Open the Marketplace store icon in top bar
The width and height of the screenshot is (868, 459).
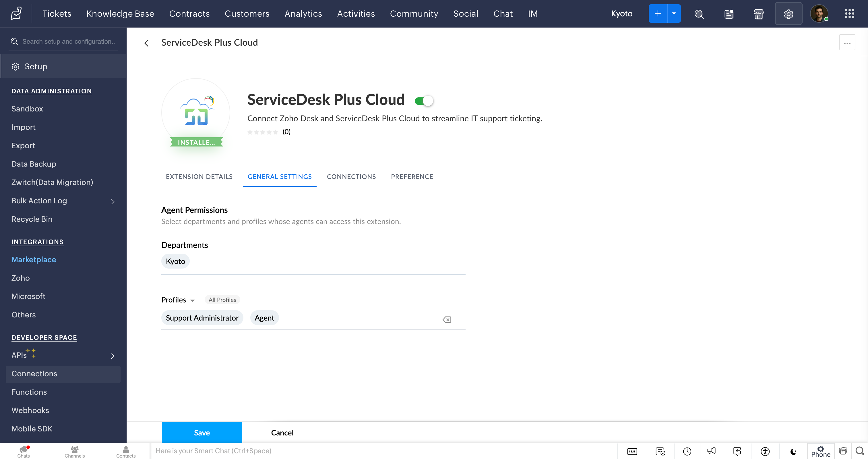(758, 14)
